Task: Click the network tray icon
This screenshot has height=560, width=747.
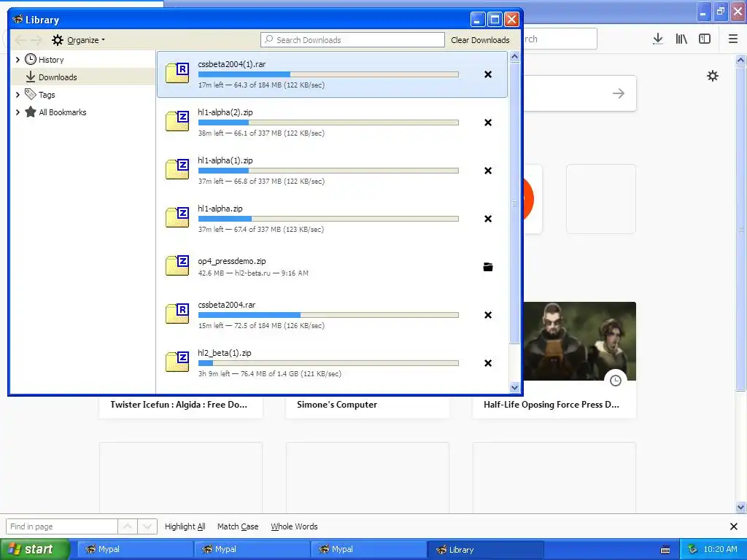Action: (x=693, y=550)
